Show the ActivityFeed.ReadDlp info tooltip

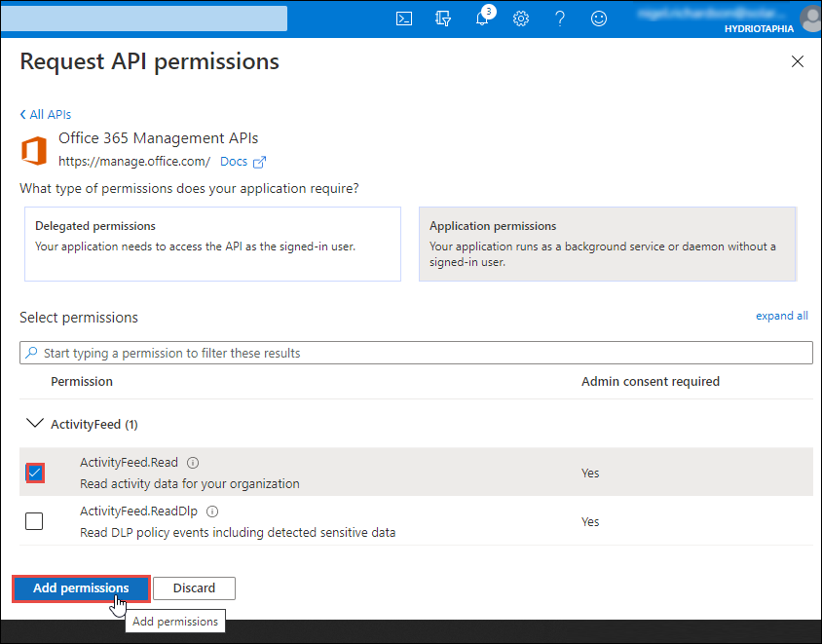click(x=211, y=511)
